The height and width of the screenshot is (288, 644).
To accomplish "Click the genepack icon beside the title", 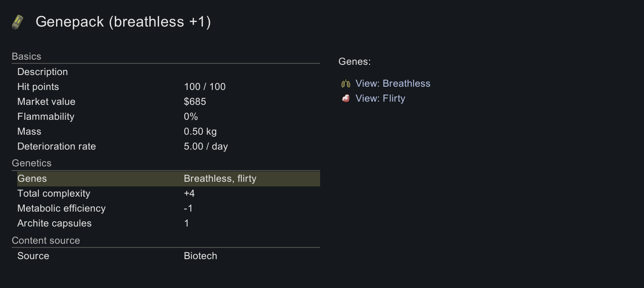I will tap(17, 22).
